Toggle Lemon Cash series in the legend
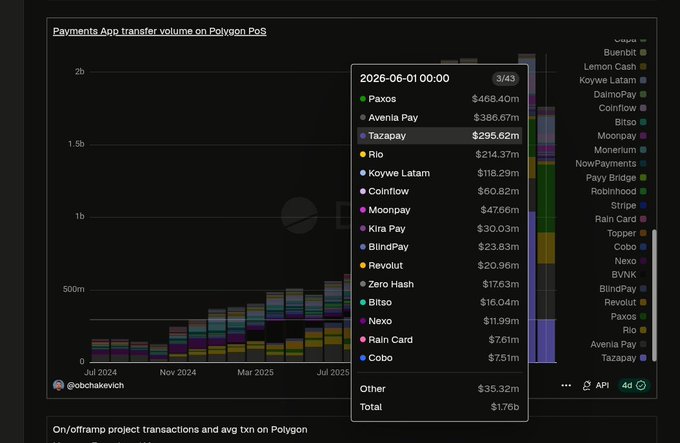The image size is (680, 443). [x=615, y=67]
